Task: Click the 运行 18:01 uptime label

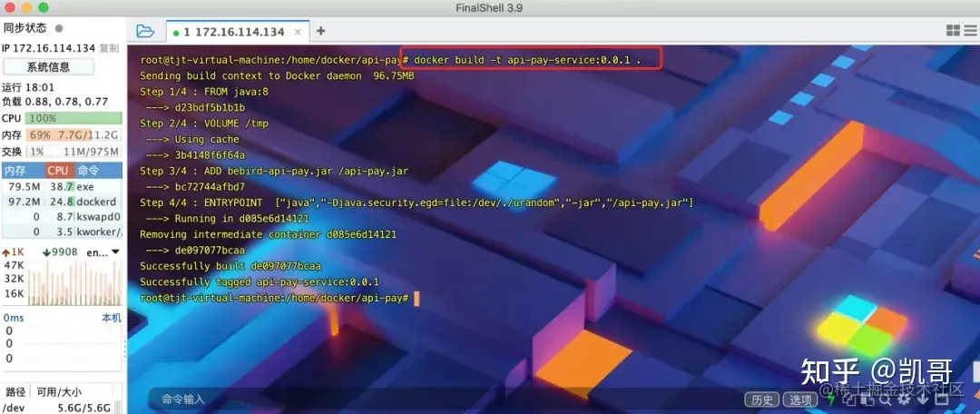Action: point(28,87)
